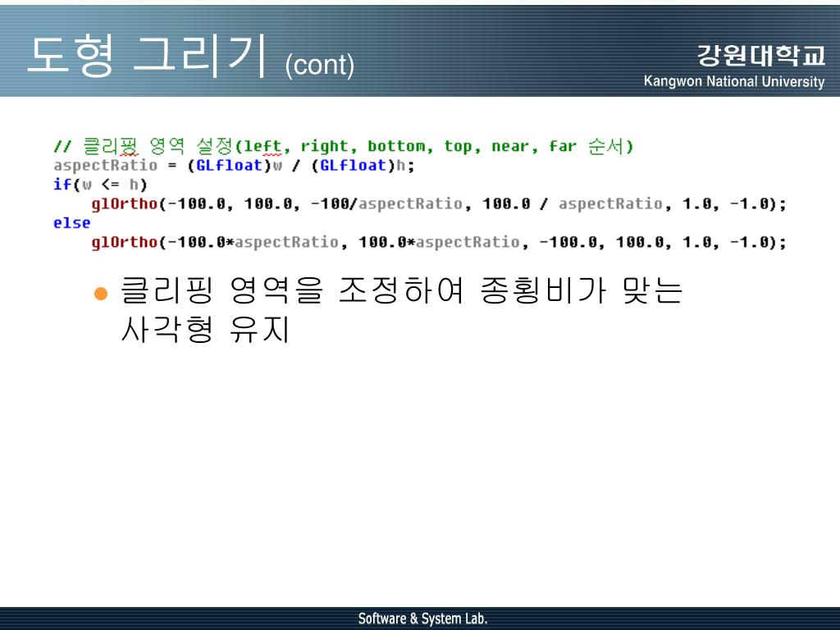Click the bullet line '클리핑 영역을 조정하여 종횡비가 맞는'

point(402,290)
